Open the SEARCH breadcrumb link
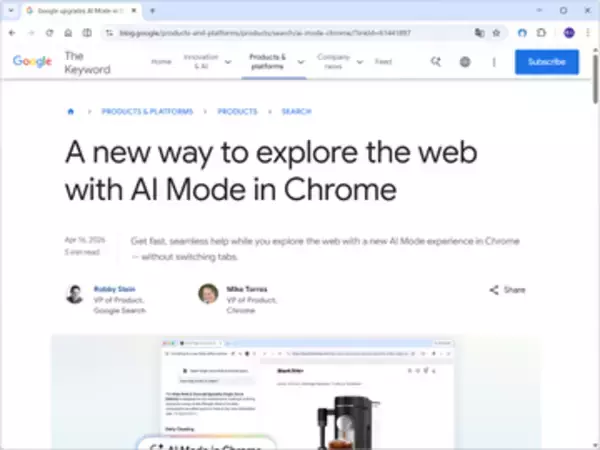 (297, 111)
